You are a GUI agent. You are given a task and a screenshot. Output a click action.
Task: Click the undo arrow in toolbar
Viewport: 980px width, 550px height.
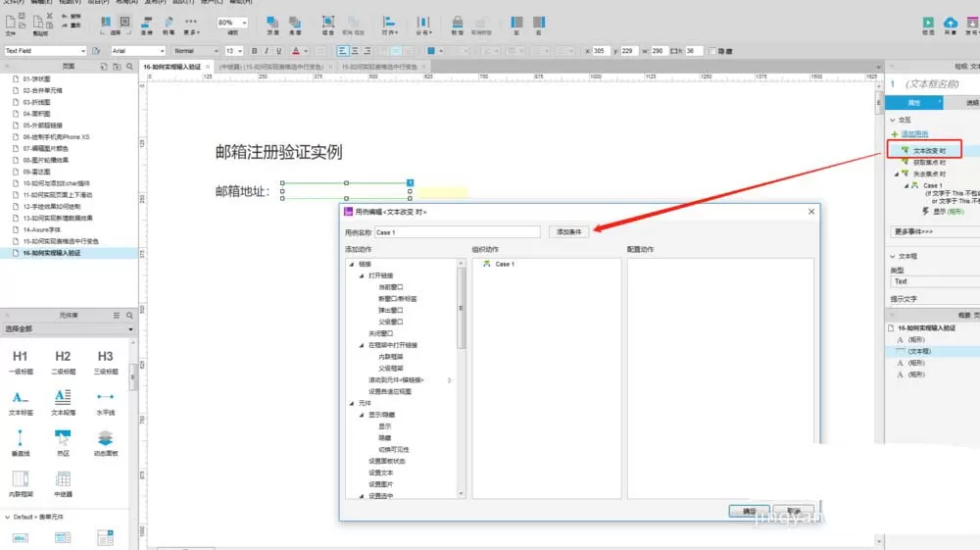65,17
